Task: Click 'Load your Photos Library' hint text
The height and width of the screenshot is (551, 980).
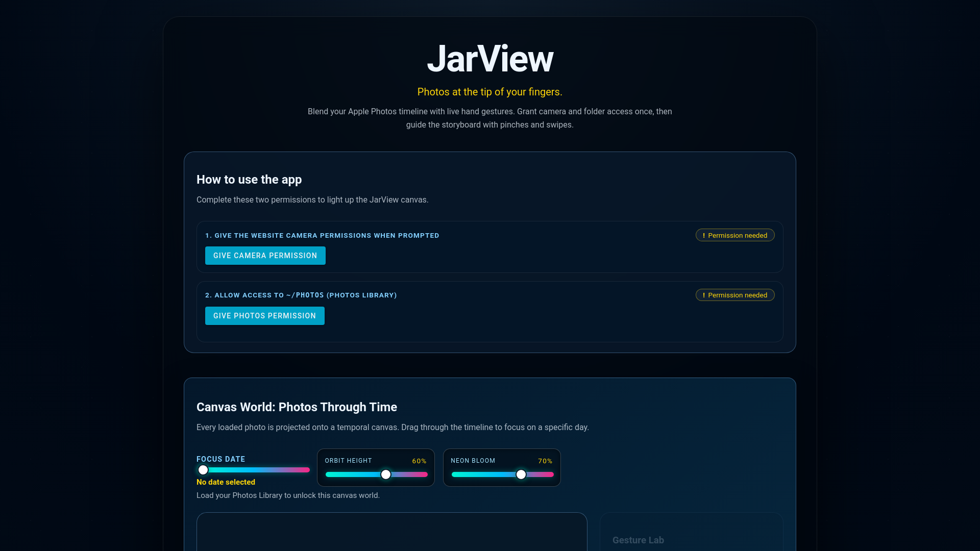Action: [288, 495]
